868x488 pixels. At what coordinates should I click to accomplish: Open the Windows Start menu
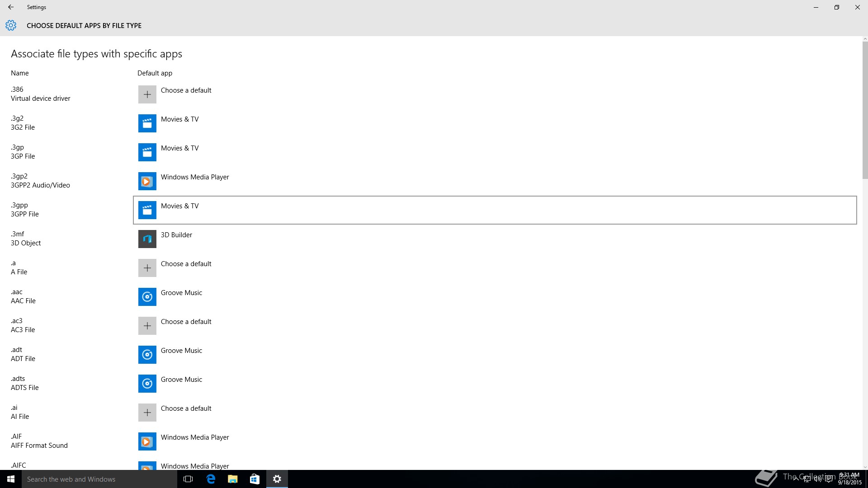tap(11, 479)
